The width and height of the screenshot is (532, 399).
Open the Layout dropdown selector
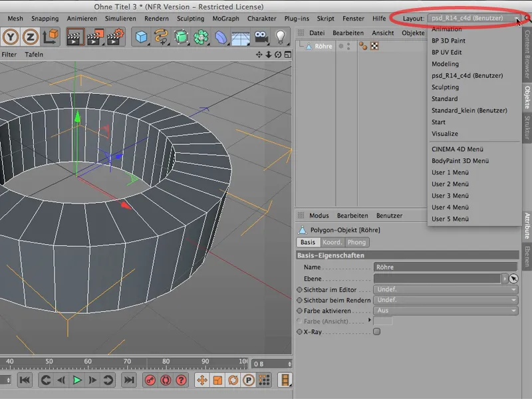coord(474,18)
